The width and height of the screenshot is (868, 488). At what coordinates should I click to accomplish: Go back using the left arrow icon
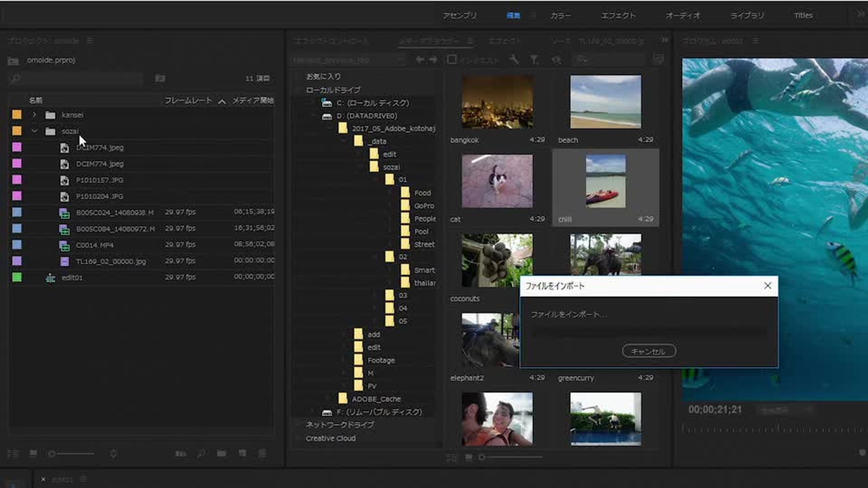pos(420,60)
